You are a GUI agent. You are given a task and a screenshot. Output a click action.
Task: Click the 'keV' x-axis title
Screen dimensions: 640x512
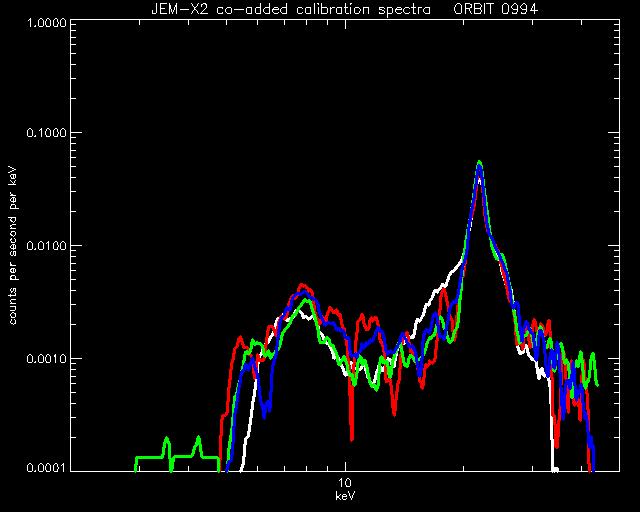coord(345,496)
